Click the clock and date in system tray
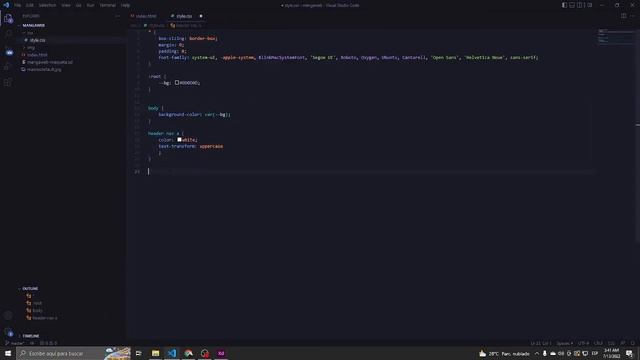Screen dimensions: 640x360 coord(611,353)
